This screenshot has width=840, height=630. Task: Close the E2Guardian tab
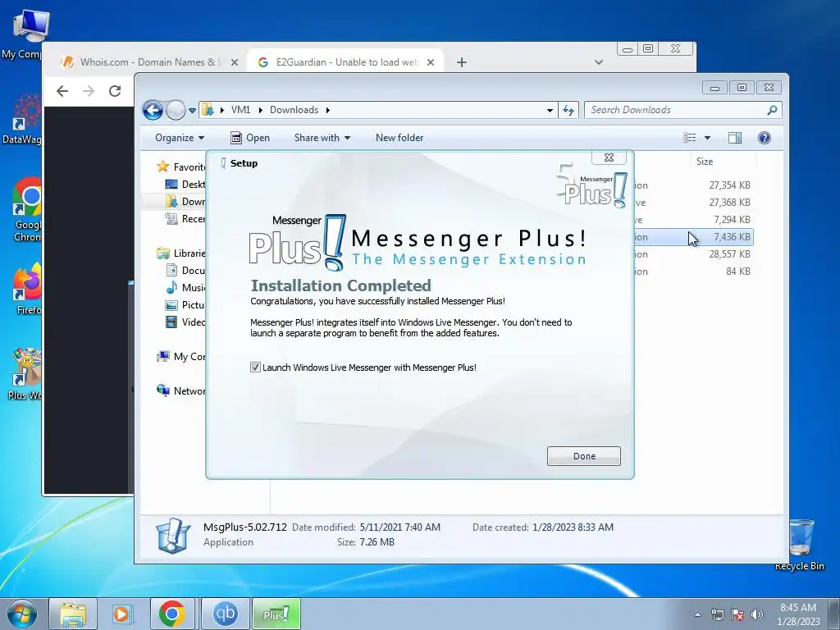point(430,62)
